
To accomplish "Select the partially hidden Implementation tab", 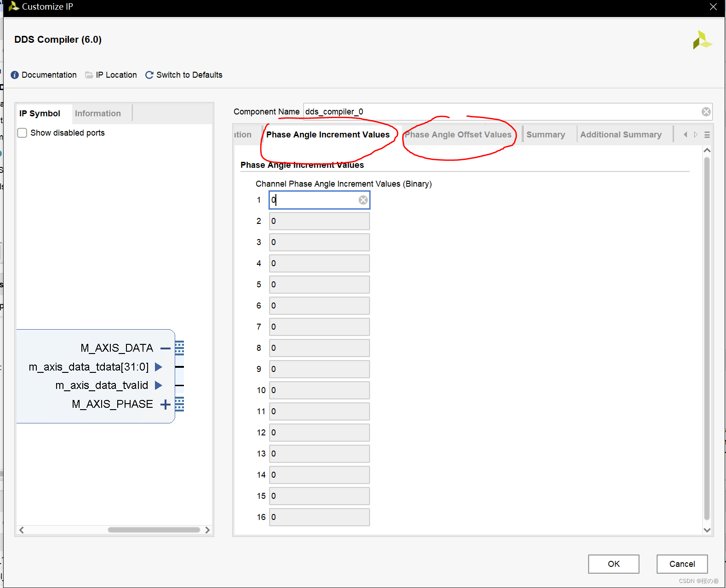I will pyautogui.click(x=243, y=135).
